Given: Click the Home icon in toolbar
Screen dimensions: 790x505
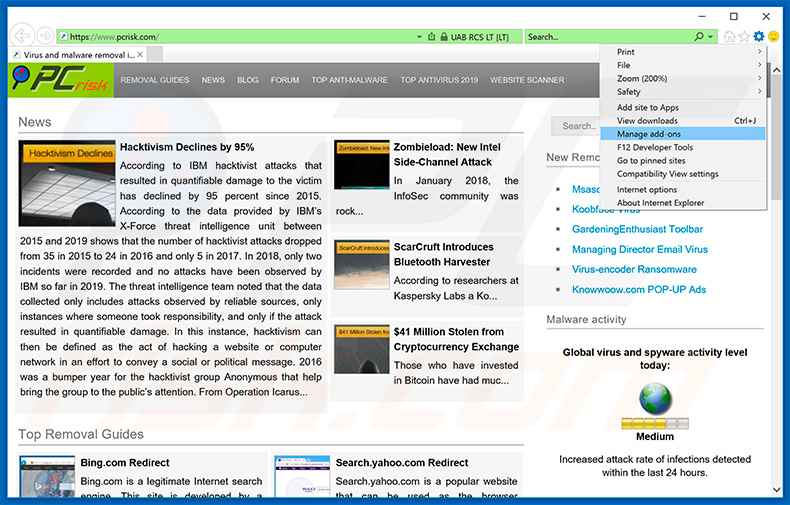Looking at the screenshot, I should pyautogui.click(x=729, y=36).
